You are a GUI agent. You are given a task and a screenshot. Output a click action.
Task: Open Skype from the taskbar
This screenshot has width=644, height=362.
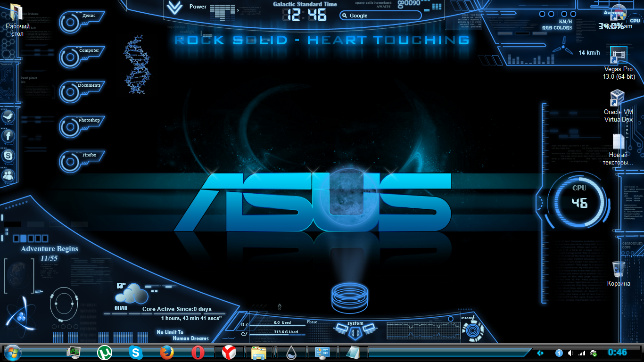136,352
